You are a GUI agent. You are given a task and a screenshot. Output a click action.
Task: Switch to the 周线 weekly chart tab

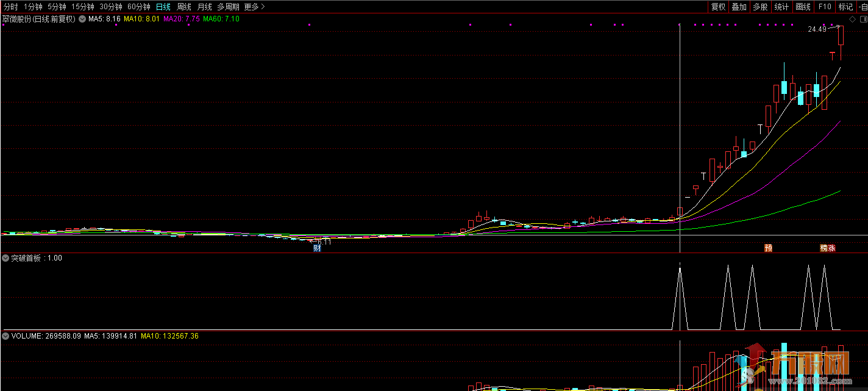(x=183, y=7)
